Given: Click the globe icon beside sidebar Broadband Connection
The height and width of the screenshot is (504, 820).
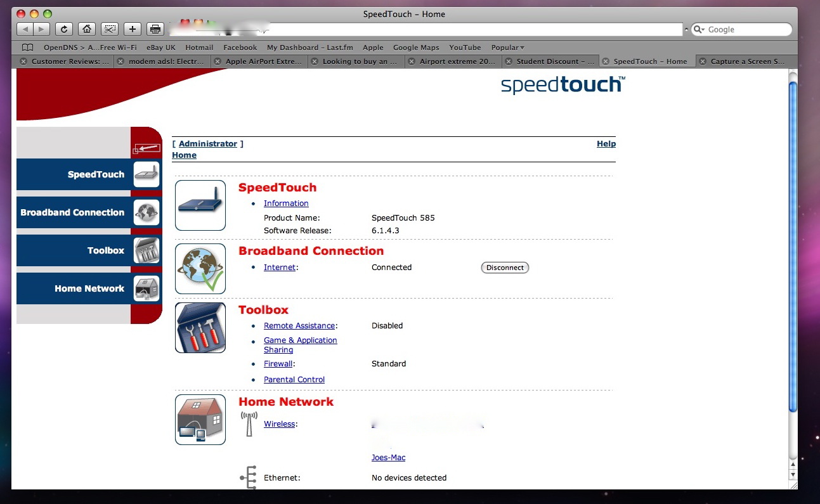Looking at the screenshot, I should [146, 212].
